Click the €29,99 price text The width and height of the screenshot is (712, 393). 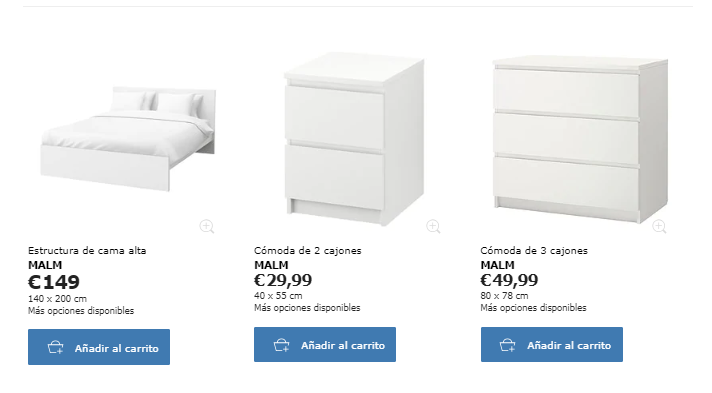[283, 280]
